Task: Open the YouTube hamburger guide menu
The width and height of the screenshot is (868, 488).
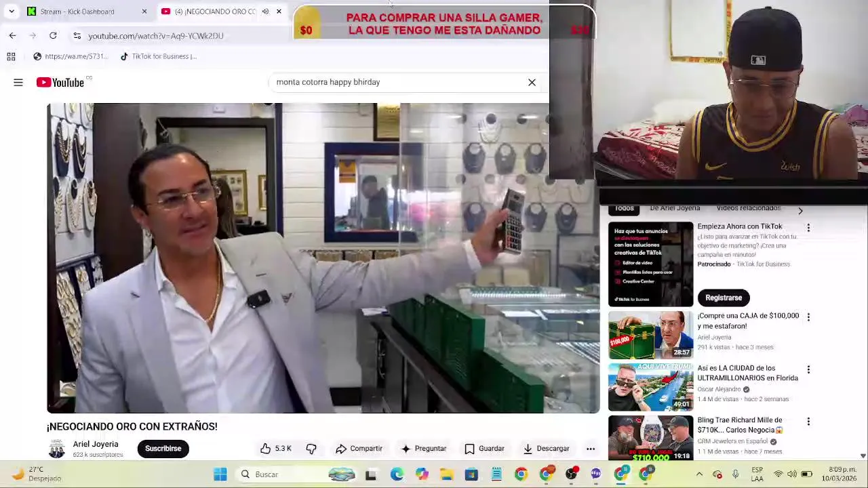Action: (18, 82)
